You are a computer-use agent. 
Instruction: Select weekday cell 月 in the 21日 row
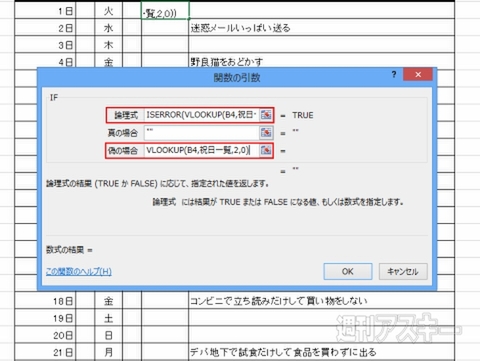(109, 352)
